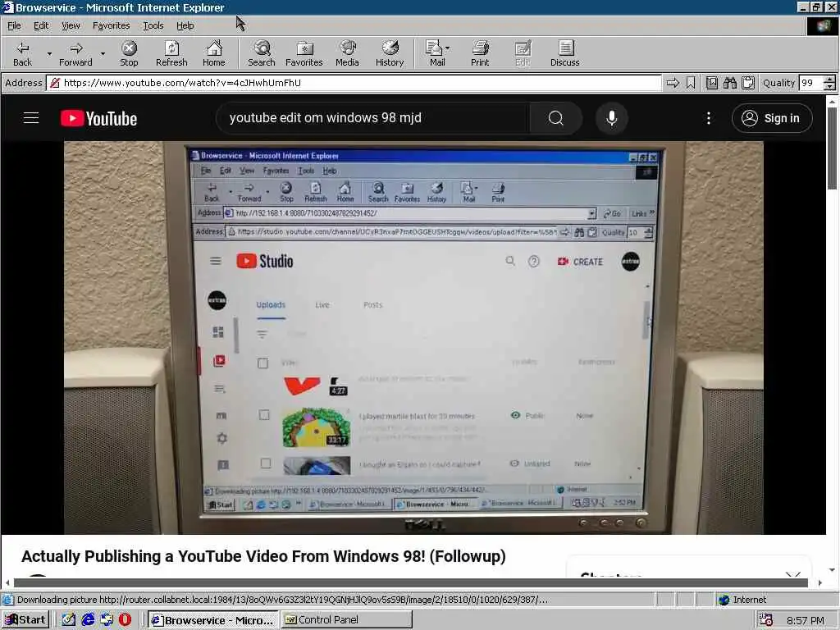
Task: Click the YouTube logo
Action: coord(98,118)
